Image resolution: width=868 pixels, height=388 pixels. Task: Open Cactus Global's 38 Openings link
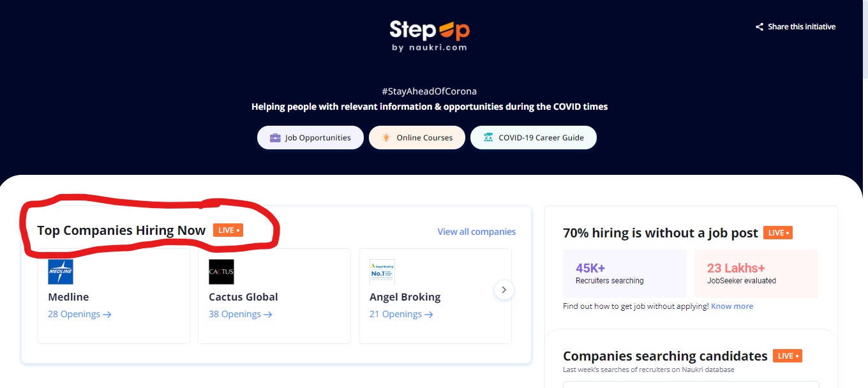(241, 314)
